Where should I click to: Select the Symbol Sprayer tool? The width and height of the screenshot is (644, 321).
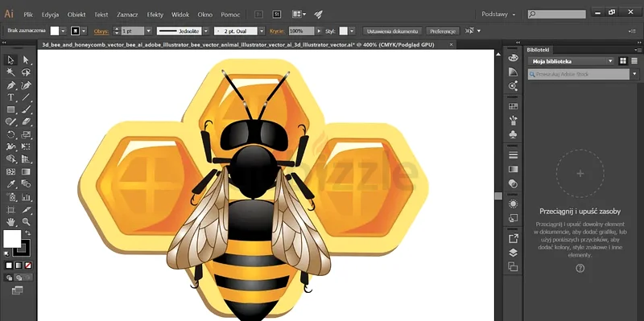[10, 197]
